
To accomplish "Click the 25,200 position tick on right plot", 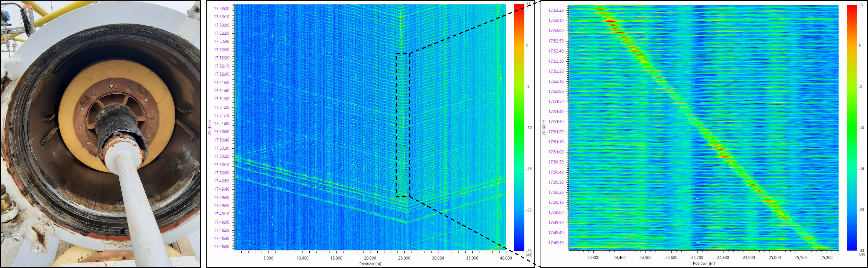I will click(x=826, y=258).
